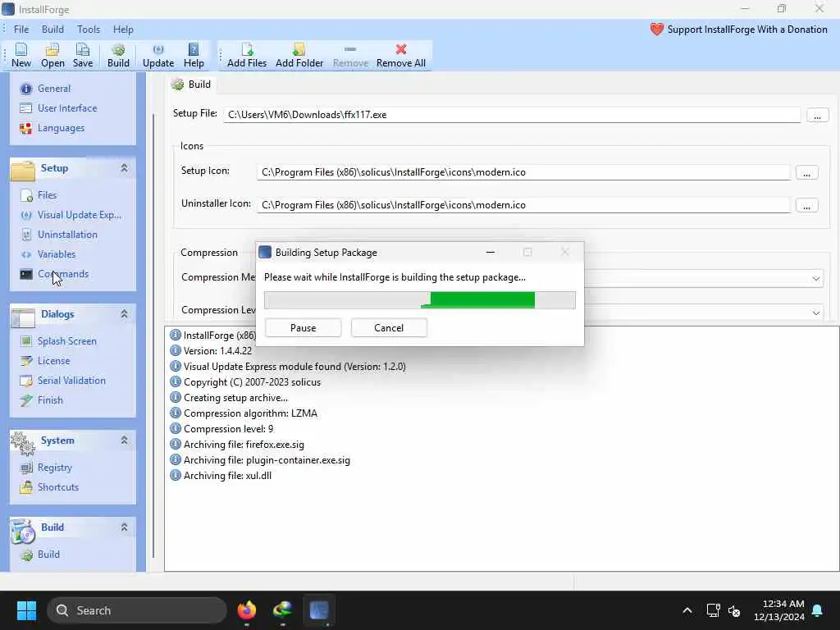Click the Remove All toolbar icon
This screenshot has height=630, width=840.
coord(400,55)
